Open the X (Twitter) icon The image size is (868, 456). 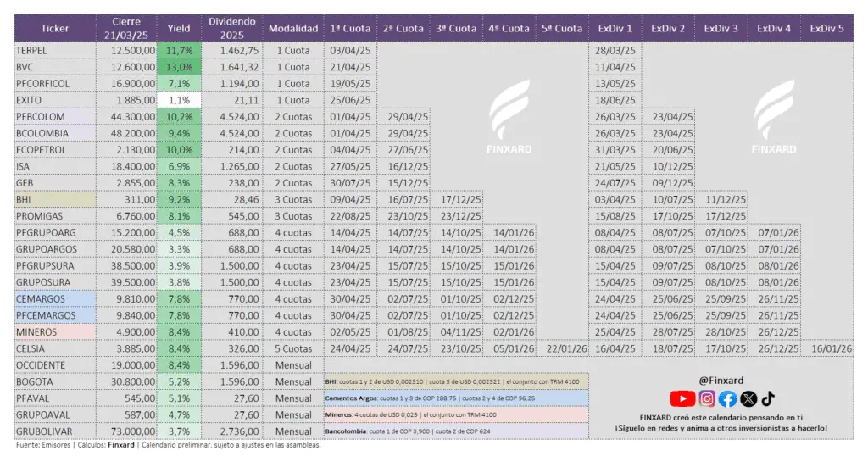[x=748, y=398]
